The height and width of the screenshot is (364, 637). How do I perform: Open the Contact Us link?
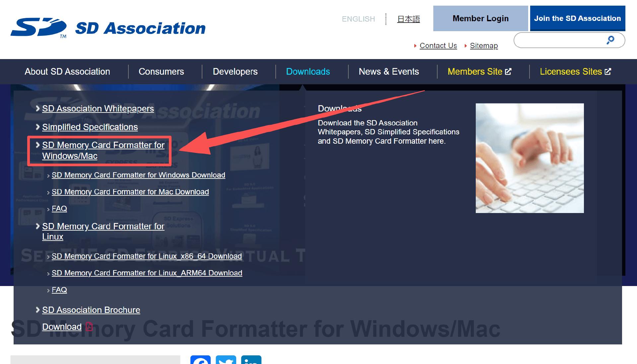tap(438, 45)
